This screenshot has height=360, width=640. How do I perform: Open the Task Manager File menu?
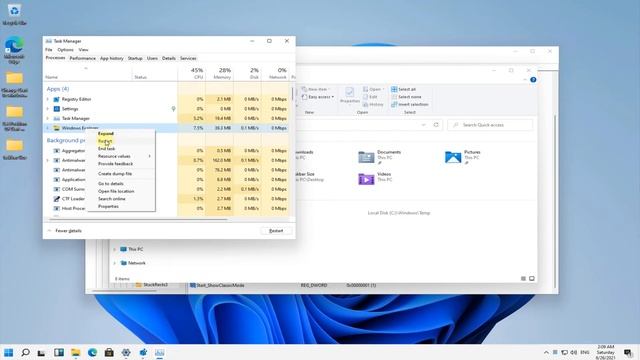pos(49,49)
